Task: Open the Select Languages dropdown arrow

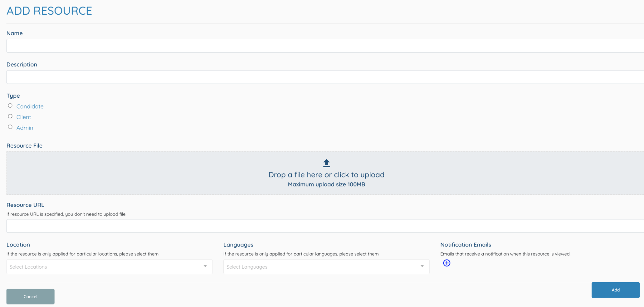Action: [x=422, y=266]
